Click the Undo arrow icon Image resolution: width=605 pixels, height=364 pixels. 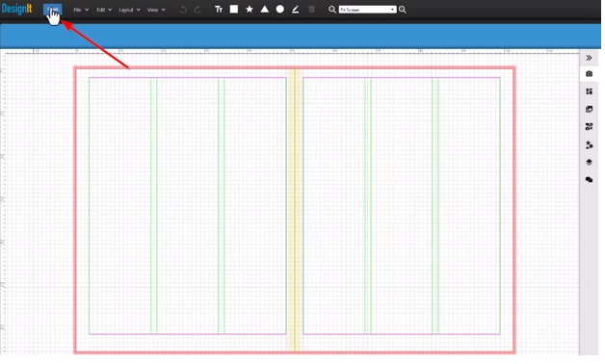pyautogui.click(x=183, y=10)
